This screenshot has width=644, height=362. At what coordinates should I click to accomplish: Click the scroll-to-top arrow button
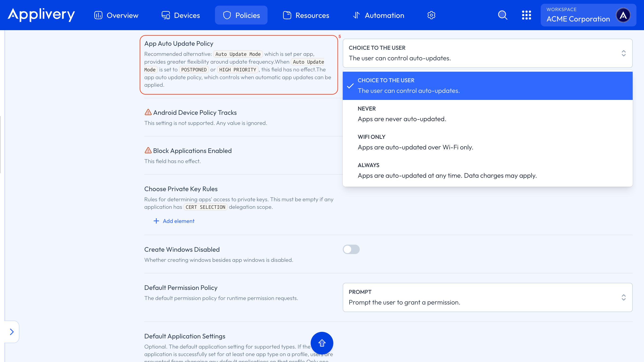(322, 343)
